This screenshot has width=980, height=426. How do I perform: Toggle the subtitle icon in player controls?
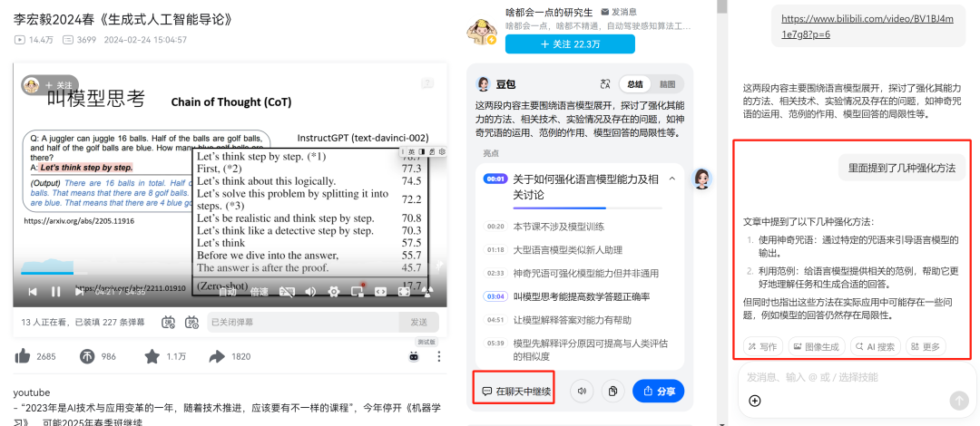point(287,291)
